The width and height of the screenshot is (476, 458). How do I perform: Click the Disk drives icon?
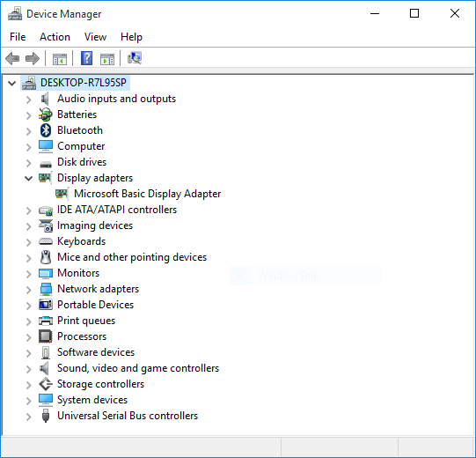coord(46,164)
